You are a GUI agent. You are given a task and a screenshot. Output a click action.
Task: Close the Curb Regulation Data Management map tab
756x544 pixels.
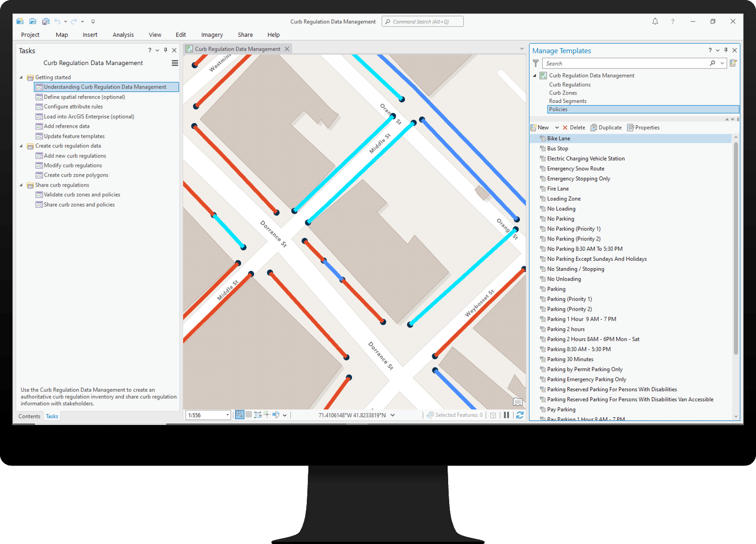pos(286,49)
